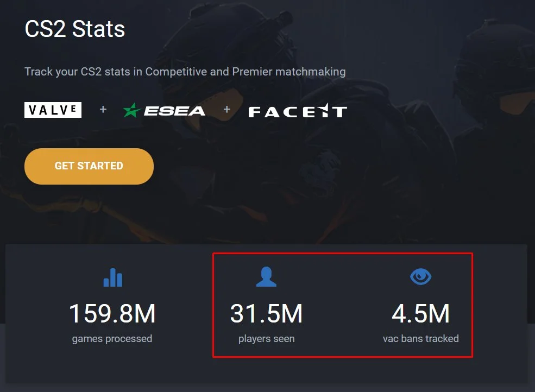This screenshot has height=392, width=535.
Task: Click the 'players seen' label
Action: pyautogui.click(x=267, y=339)
